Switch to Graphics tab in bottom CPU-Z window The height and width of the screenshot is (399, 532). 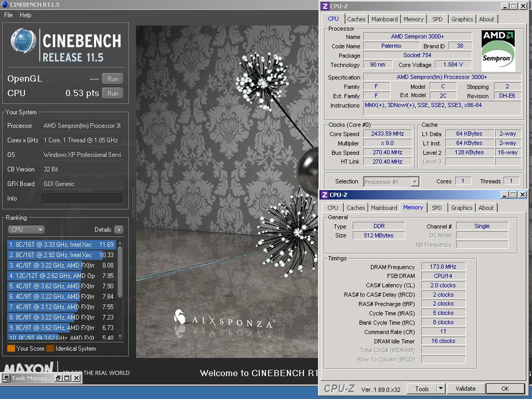[462, 208]
